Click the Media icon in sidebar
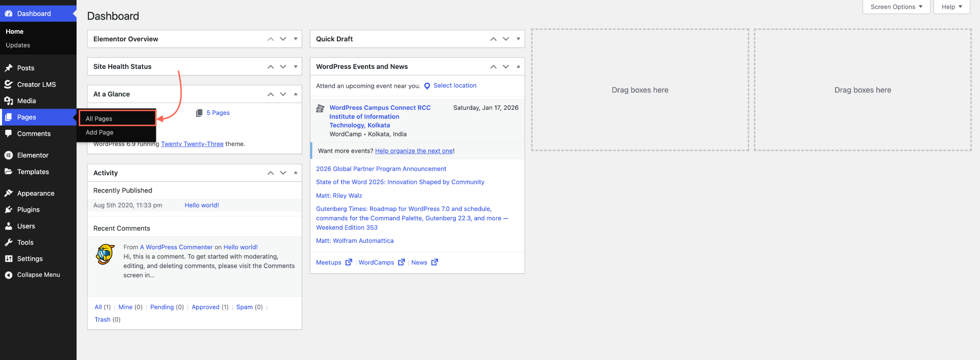Viewport: 980px width, 360px height. click(9, 101)
